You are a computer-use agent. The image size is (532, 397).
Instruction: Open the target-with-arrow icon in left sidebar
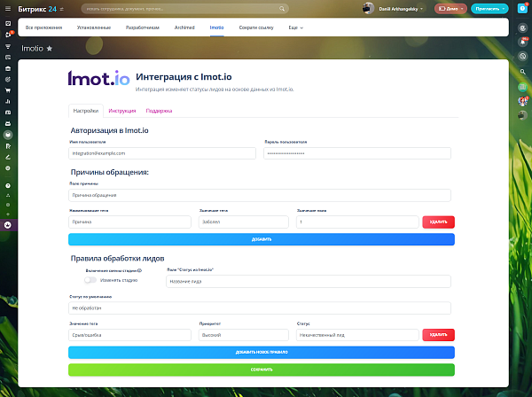tap(8, 80)
